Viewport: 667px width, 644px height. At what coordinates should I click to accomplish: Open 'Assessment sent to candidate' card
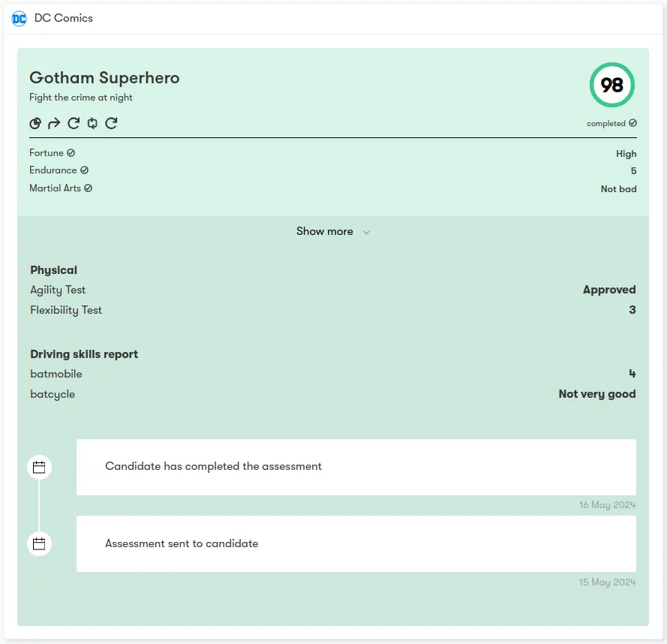(356, 543)
